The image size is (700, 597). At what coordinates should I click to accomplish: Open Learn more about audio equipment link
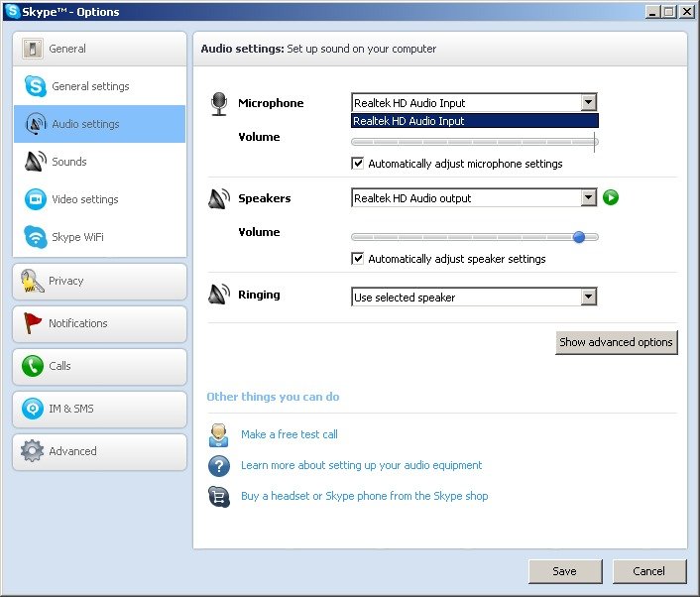362,465
